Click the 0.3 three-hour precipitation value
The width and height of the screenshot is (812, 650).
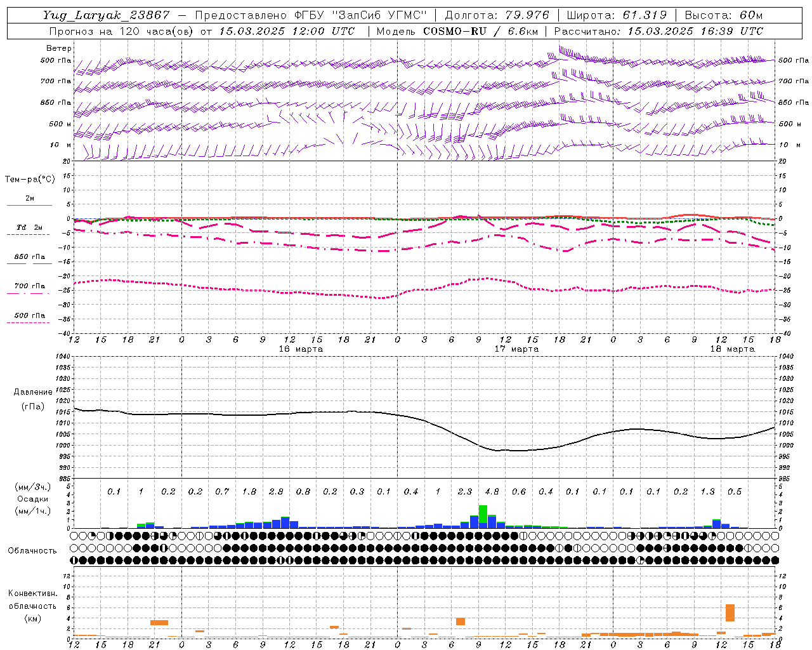pyautogui.click(x=357, y=491)
